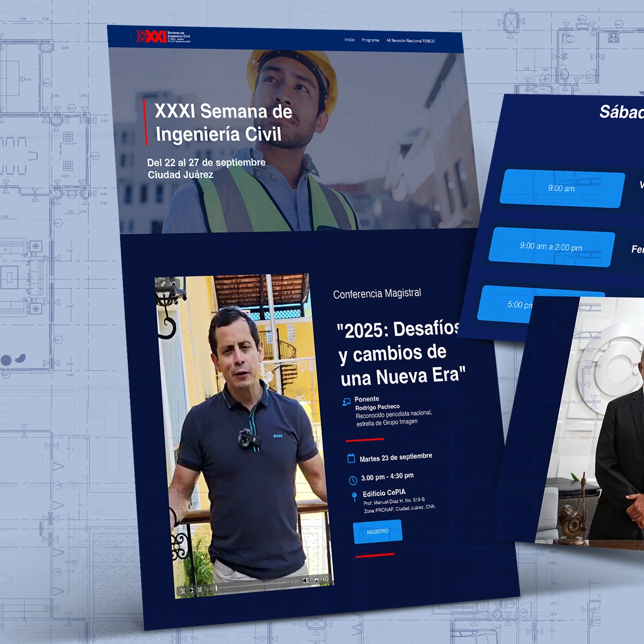644x644 pixels.
Task: Click the fullscreen icon at video top left
Action: tap(163, 283)
